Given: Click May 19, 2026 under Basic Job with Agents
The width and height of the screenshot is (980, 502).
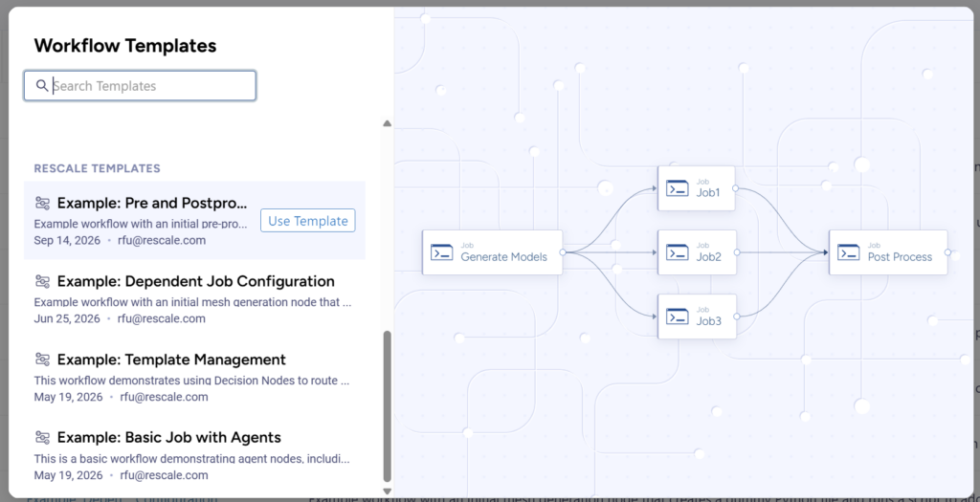Looking at the screenshot, I should pos(68,475).
